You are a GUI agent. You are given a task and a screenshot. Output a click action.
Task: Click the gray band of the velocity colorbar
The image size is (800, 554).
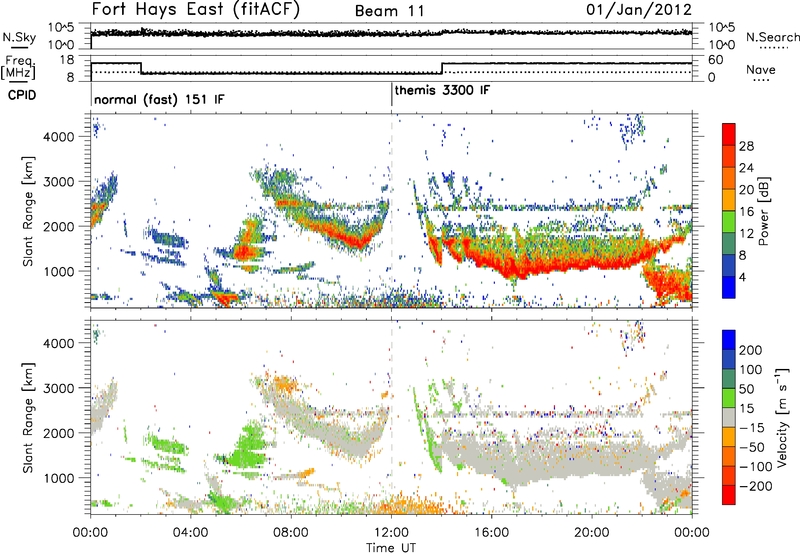[x=729, y=417]
